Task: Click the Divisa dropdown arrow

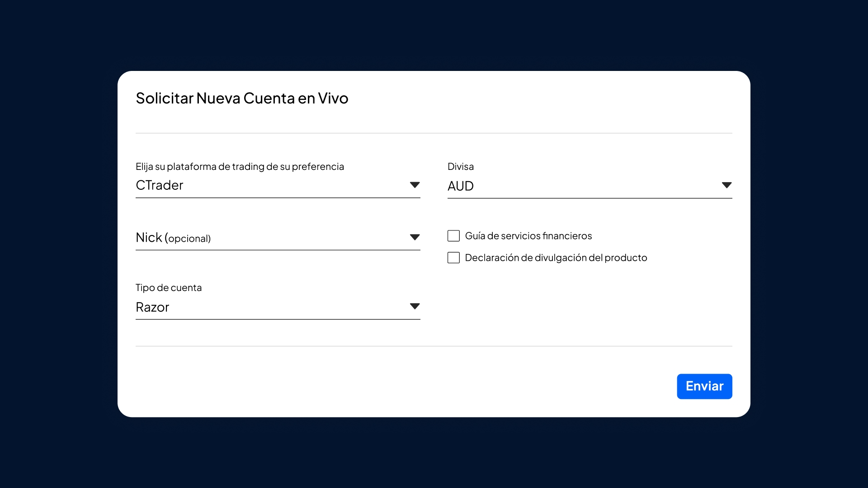Action: (x=726, y=185)
